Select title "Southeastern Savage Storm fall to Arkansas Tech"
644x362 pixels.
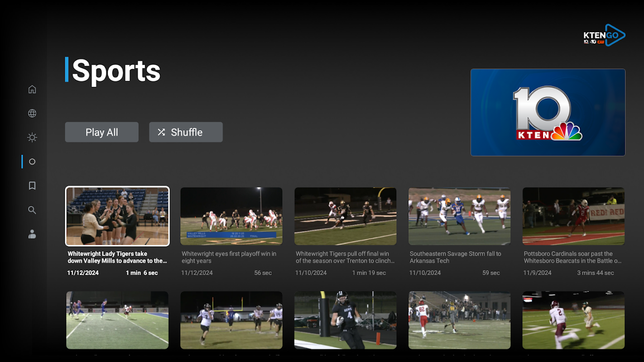(456, 257)
